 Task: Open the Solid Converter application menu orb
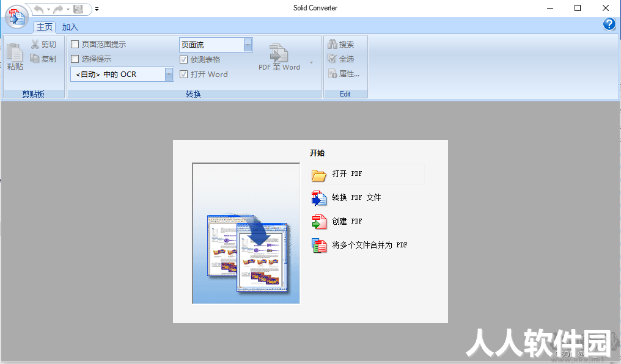17,16
